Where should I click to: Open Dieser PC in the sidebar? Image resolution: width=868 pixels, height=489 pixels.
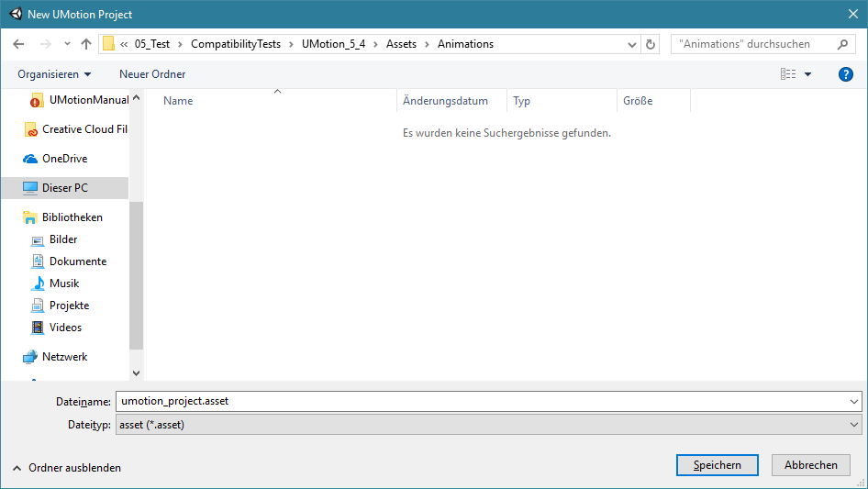[64, 188]
